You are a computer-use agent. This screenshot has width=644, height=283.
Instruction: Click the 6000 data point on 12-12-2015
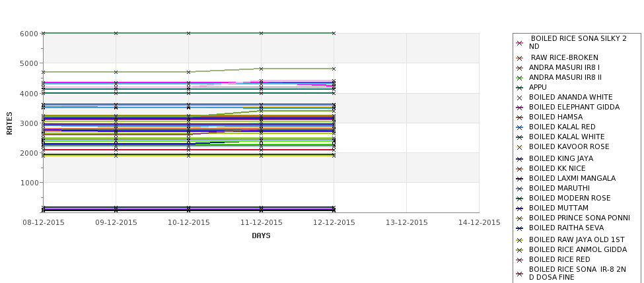pos(334,33)
